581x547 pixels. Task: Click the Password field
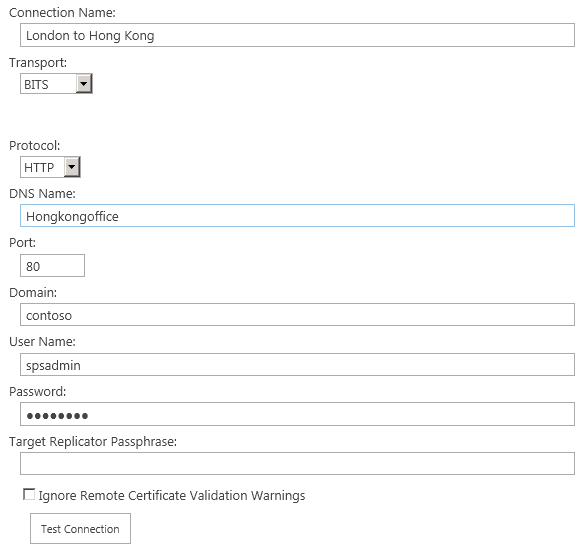(297, 414)
